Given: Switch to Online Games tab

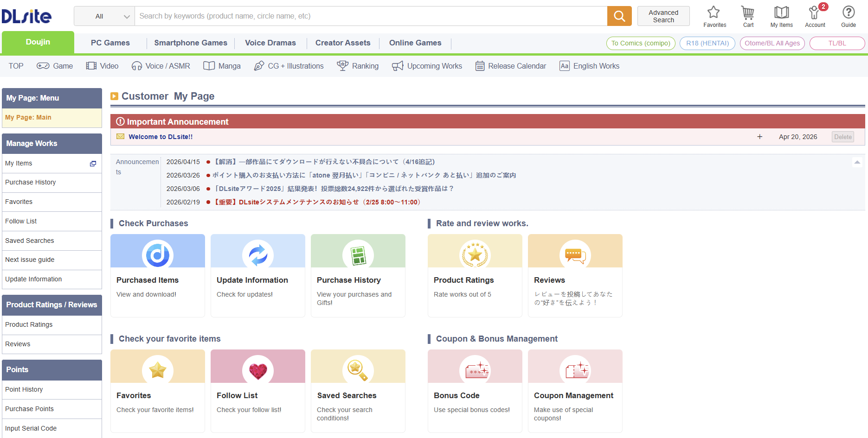Looking at the screenshot, I should pos(415,43).
